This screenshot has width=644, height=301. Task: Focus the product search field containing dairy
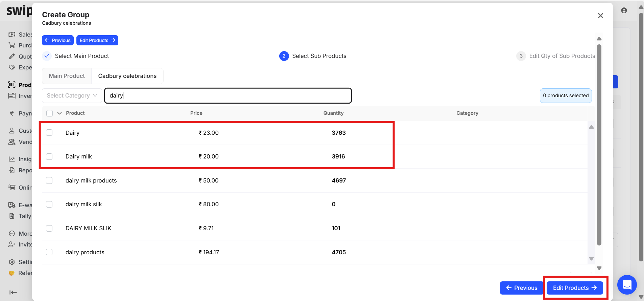click(228, 95)
